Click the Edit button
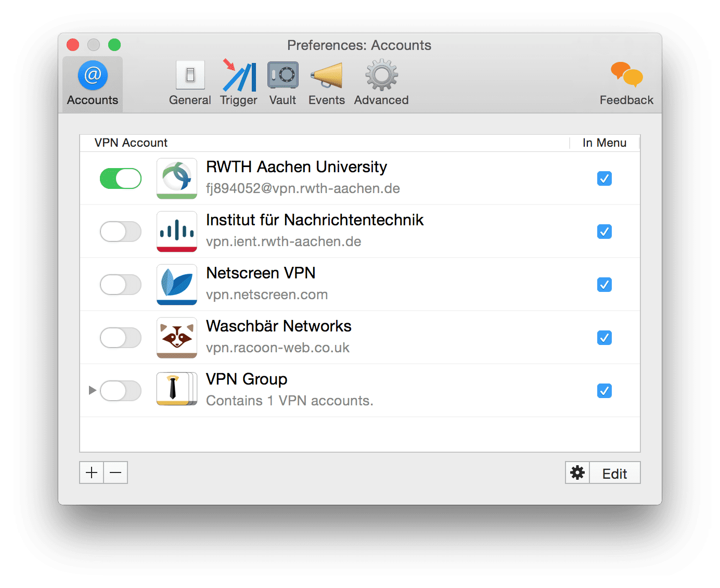 tap(615, 472)
